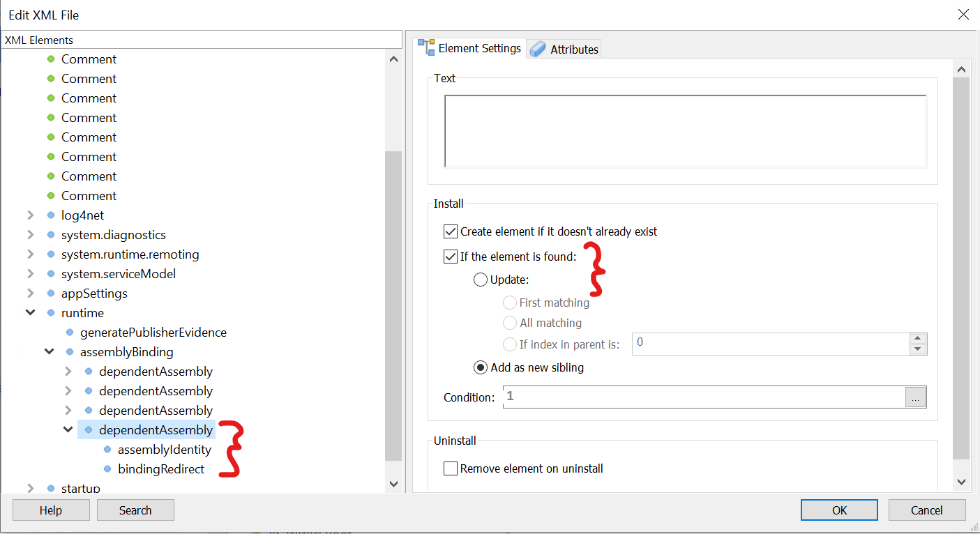980x534 pixels.
Task: Enable Remove element on uninstall
Action: [x=451, y=468]
